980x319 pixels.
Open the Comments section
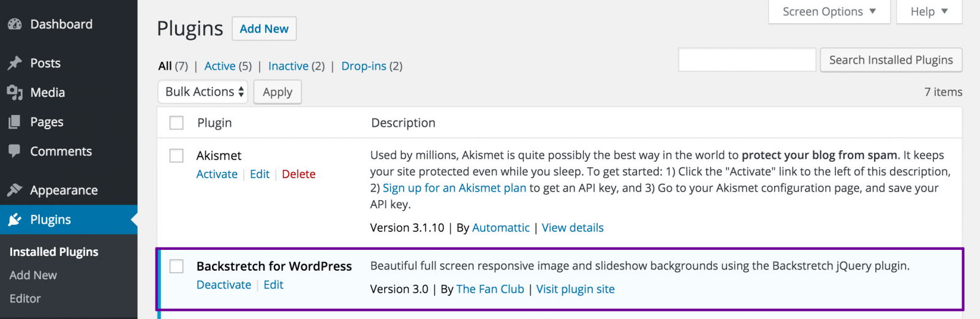tap(69, 151)
